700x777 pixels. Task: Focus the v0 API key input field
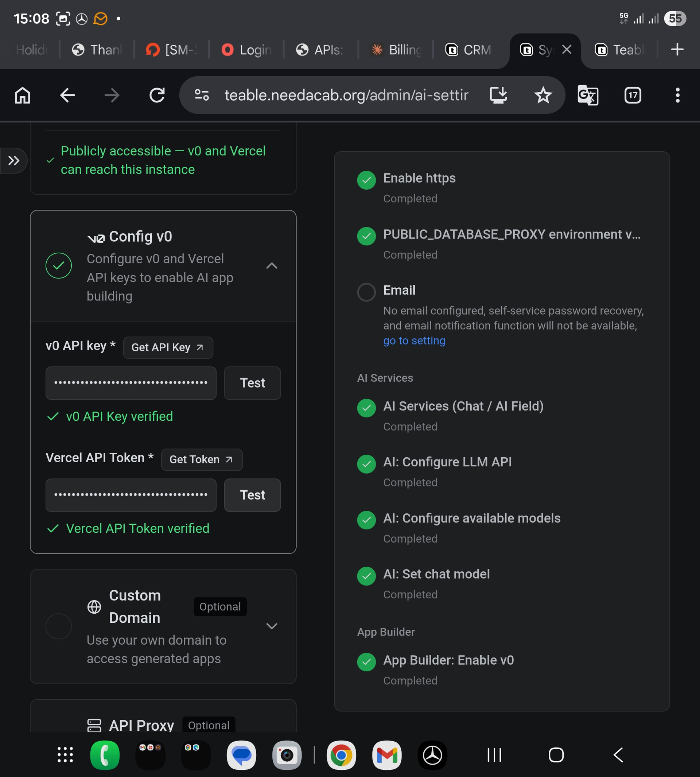tap(131, 383)
